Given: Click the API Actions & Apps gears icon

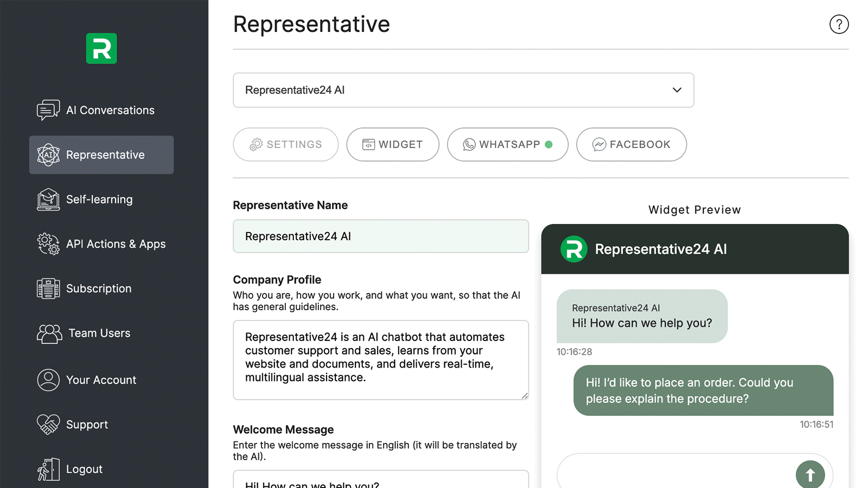Looking at the screenshot, I should 48,244.
